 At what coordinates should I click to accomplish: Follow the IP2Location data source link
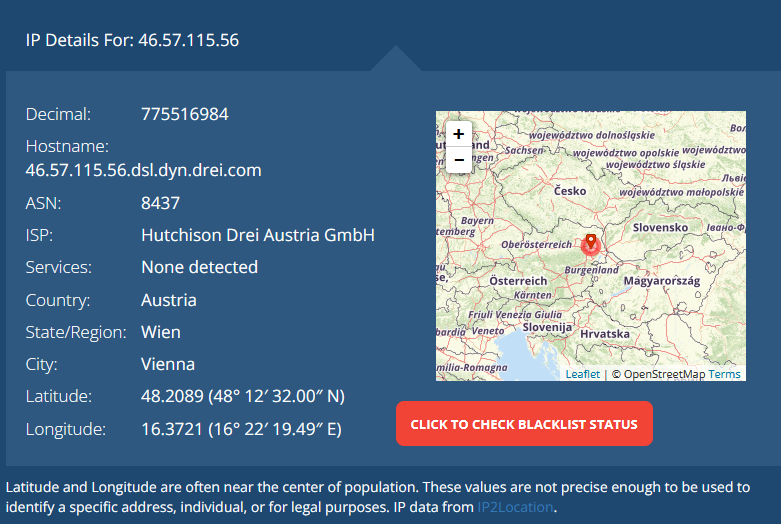tap(514, 508)
